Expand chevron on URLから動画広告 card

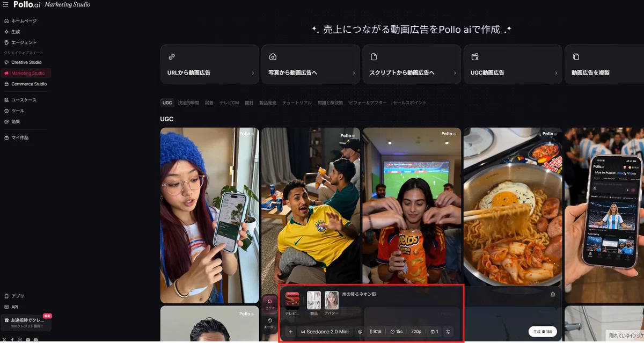click(x=253, y=73)
